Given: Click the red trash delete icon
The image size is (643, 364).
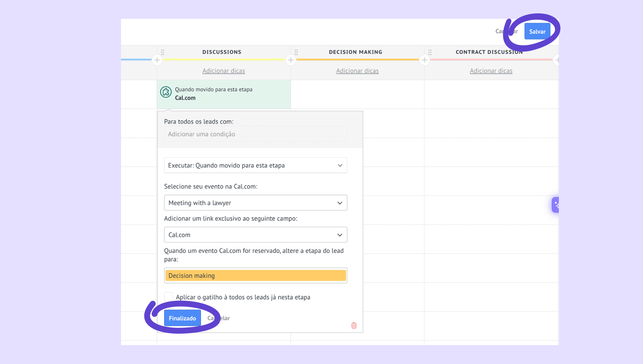Looking at the screenshot, I should [x=354, y=325].
